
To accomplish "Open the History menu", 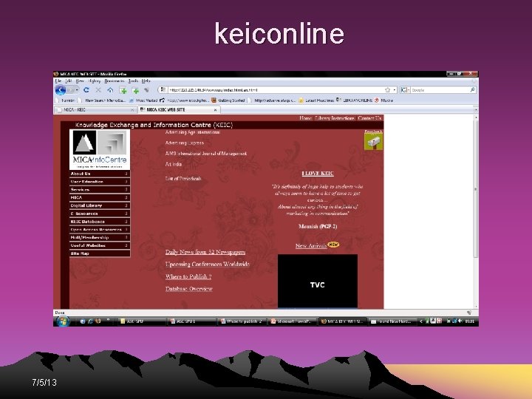I will pyautogui.click(x=95, y=81).
